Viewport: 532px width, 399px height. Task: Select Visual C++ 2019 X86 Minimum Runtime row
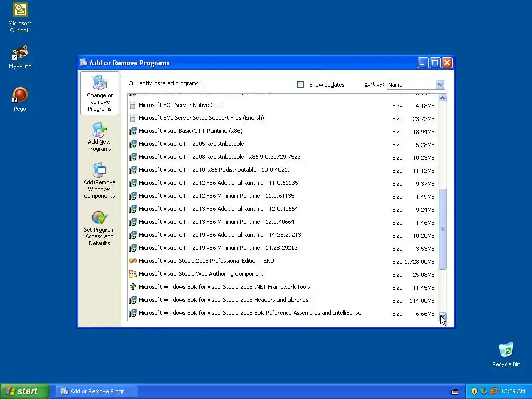pos(283,248)
